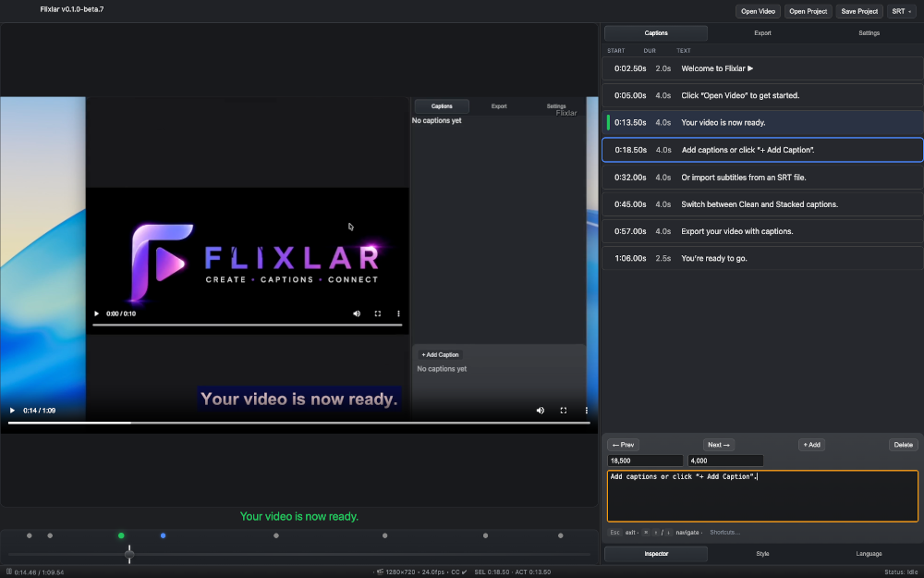Click the Esc key hint badge
This screenshot has height=578, width=924.
pos(614,533)
